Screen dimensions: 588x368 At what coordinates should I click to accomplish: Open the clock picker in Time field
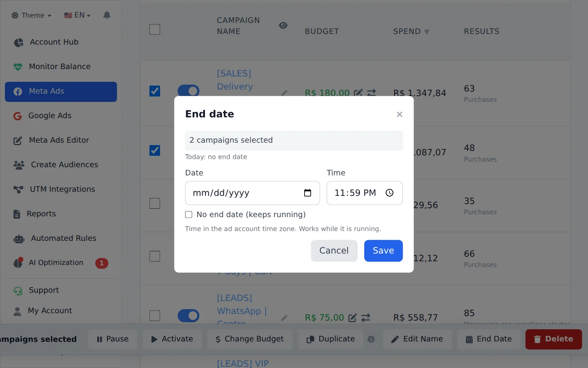pyautogui.click(x=390, y=193)
